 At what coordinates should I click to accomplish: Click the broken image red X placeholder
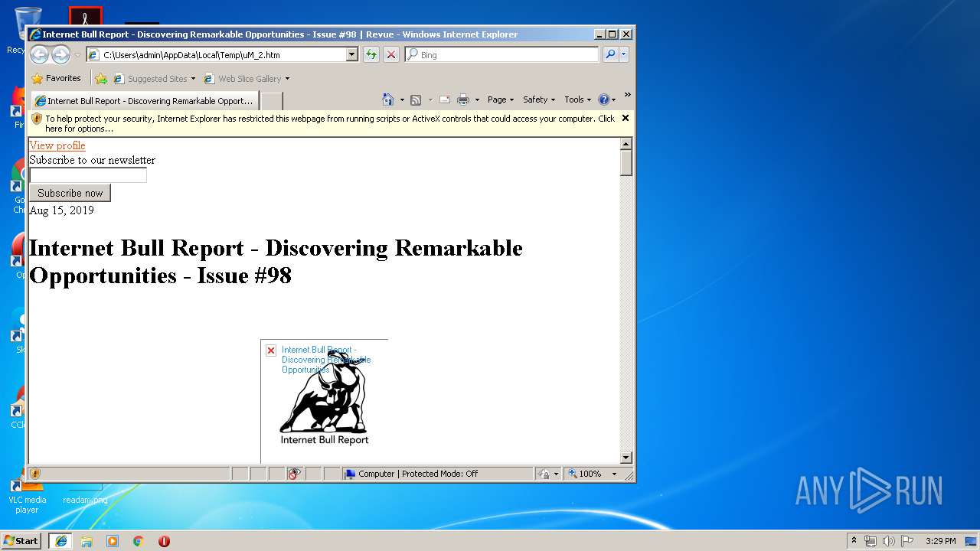point(271,350)
